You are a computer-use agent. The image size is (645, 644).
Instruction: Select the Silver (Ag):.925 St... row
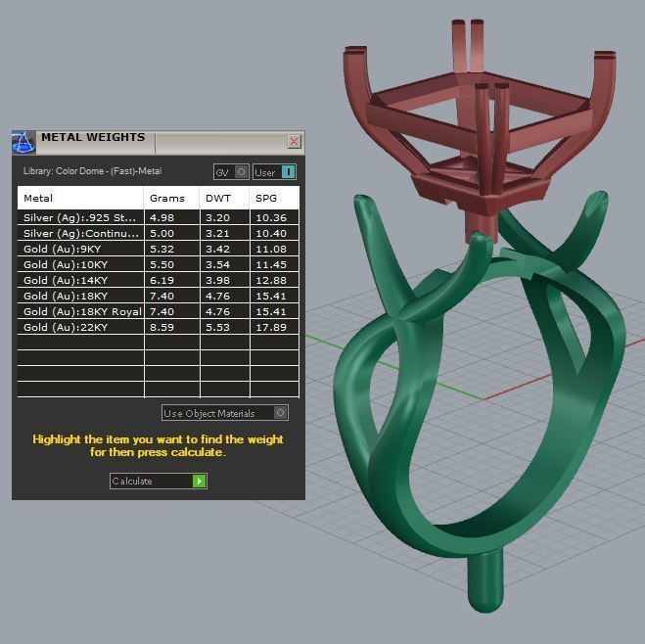(x=159, y=217)
